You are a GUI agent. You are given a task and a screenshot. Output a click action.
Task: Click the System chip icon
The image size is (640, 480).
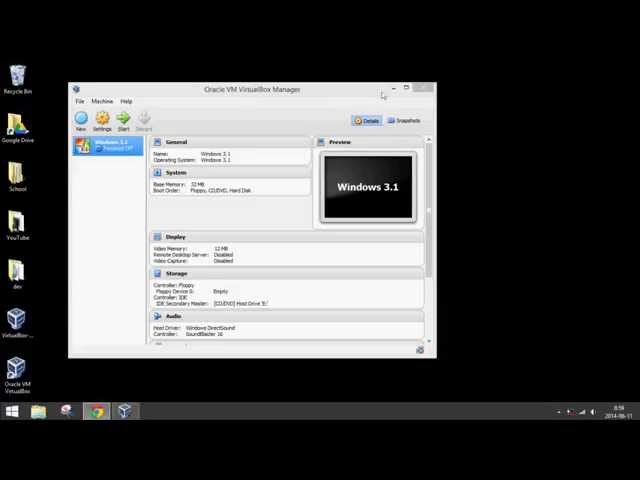(157, 173)
